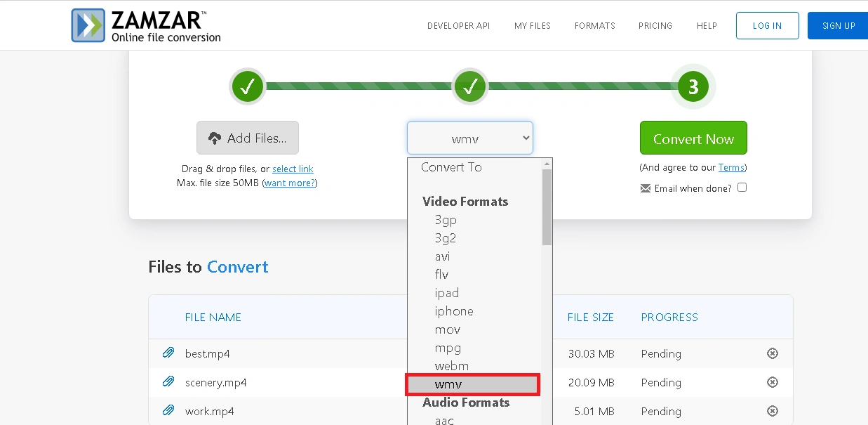Viewport: 868px width, 425px height.
Task: Click the step 2 green checkmark circle
Action: click(x=470, y=86)
